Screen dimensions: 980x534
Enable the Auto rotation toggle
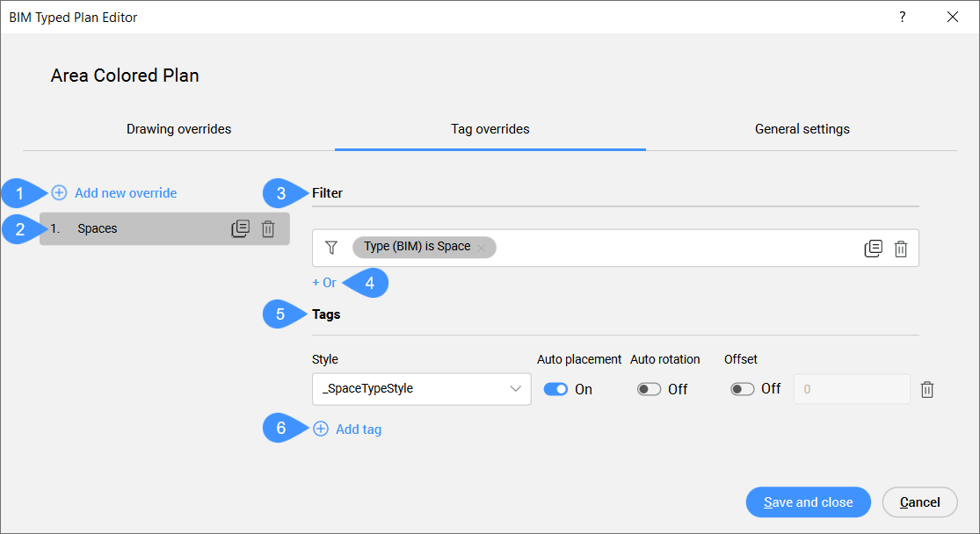[x=649, y=389]
